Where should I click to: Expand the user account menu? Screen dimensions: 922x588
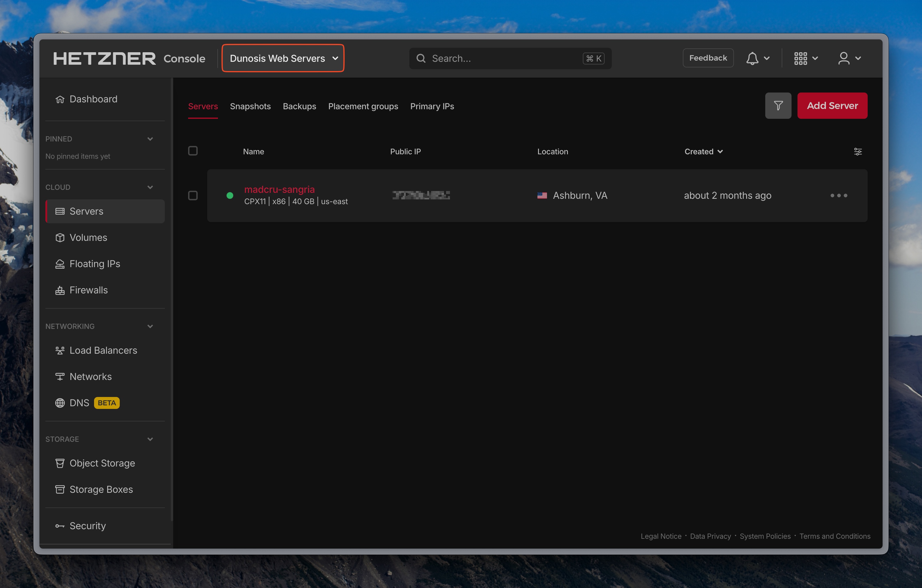coord(849,58)
